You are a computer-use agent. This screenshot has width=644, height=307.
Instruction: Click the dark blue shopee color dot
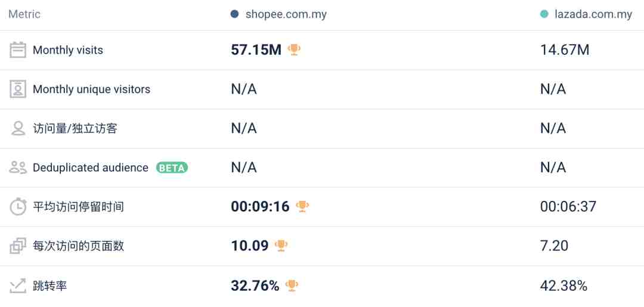234,14
